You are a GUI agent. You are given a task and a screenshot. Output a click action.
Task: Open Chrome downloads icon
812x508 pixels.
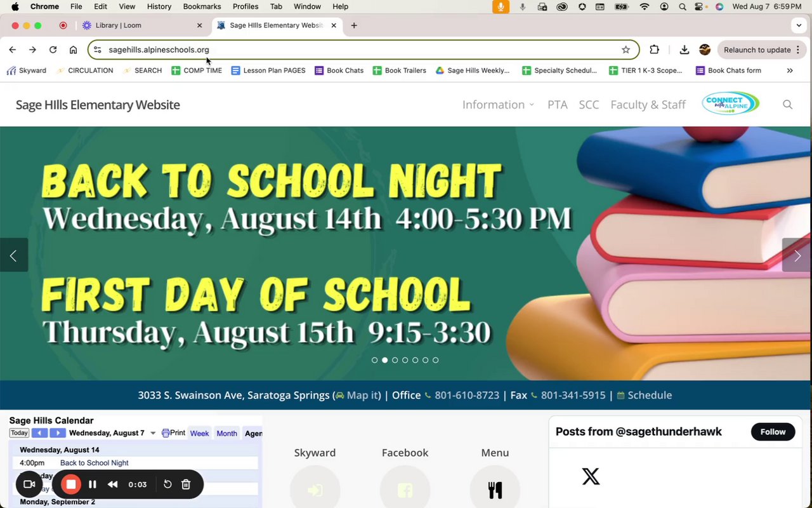click(684, 50)
